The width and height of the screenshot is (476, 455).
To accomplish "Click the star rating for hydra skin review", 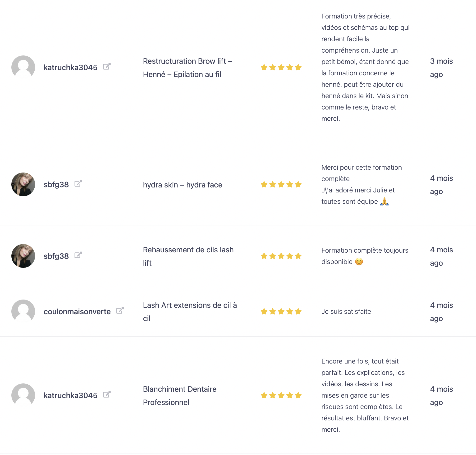I will click(281, 185).
